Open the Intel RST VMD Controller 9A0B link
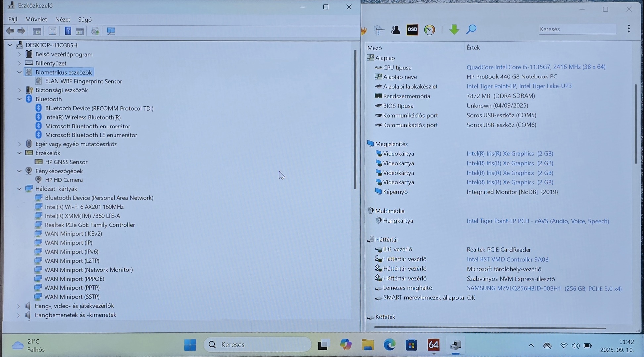 pyautogui.click(x=507, y=259)
